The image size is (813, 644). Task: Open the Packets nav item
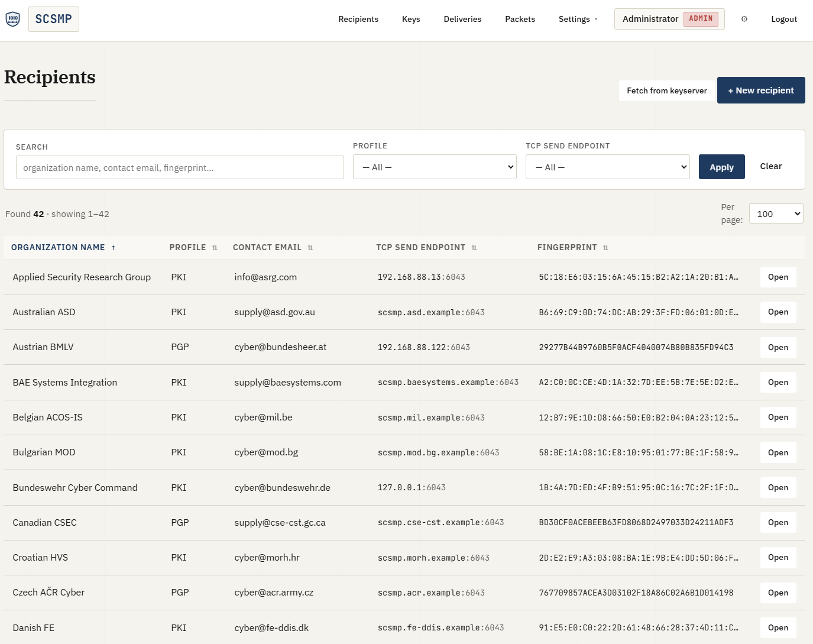[520, 19]
